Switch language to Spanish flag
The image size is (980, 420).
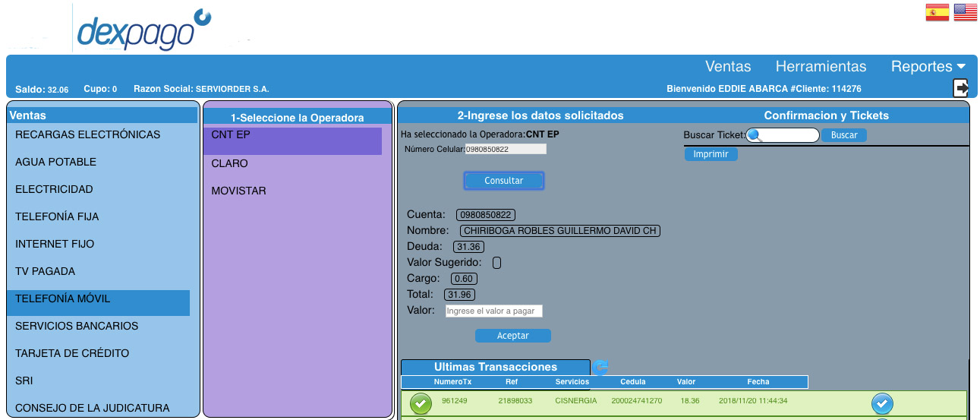click(x=937, y=12)
